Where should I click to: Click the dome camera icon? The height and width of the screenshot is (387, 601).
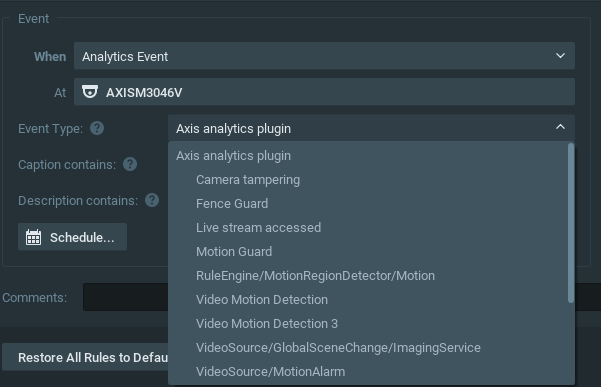[90, 92]
